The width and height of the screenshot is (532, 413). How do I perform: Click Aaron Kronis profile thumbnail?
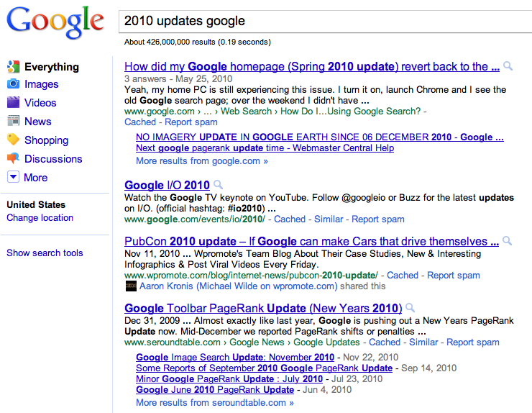point(130,286)
